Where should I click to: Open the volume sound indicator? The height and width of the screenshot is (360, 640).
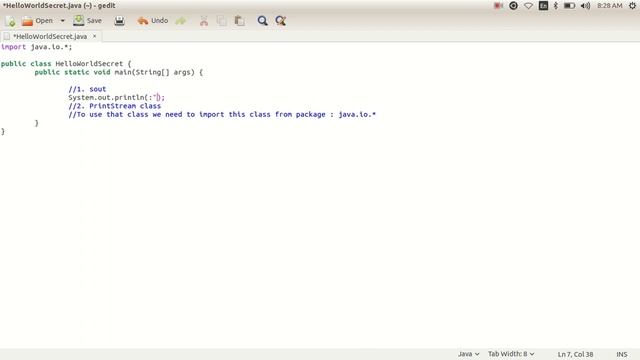click(585, 6)
